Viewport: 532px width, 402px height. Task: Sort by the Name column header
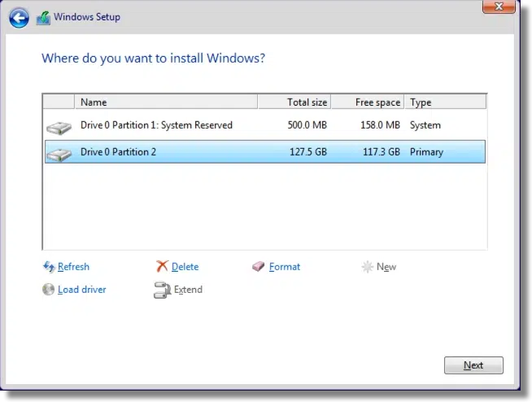[x=166, y=103]
